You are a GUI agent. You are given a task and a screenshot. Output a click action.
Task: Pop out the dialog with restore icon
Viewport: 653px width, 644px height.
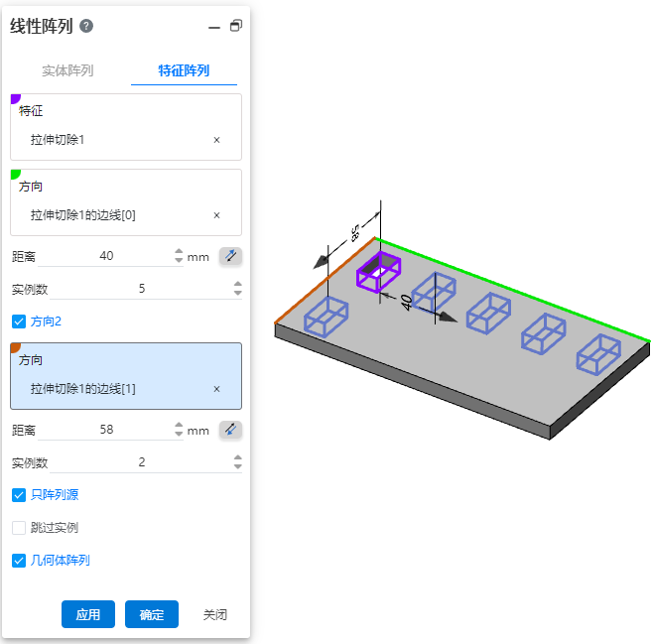[x=236, y=26]
